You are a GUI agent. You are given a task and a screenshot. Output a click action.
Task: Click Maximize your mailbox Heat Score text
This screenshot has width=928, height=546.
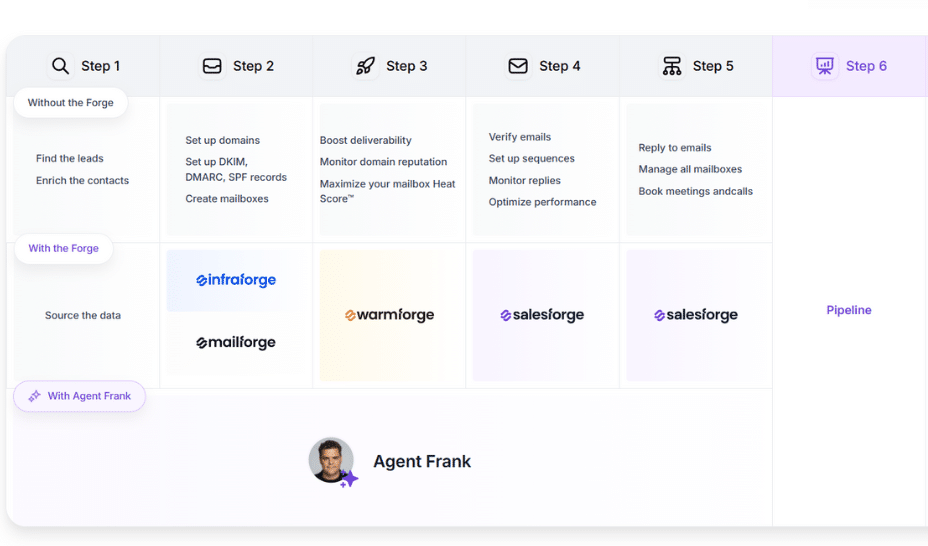pyautogui.click(x=387, y=191)
